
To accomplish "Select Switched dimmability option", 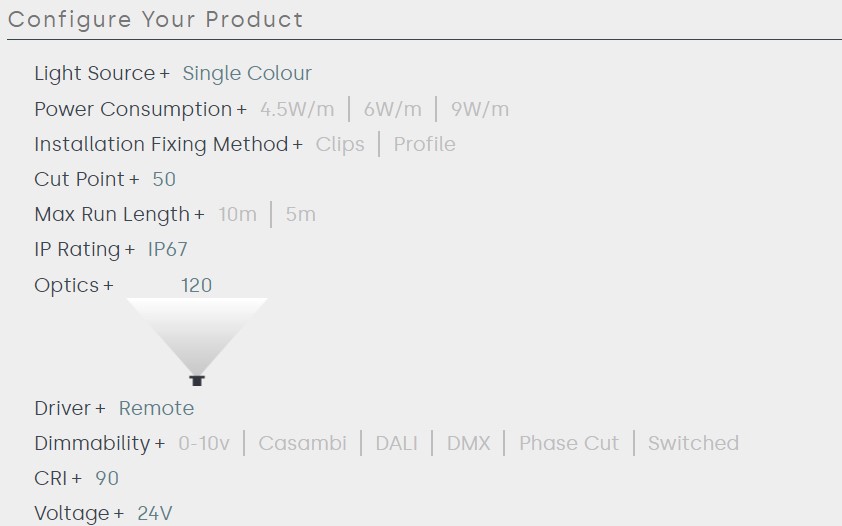I will tap(693, 443).
